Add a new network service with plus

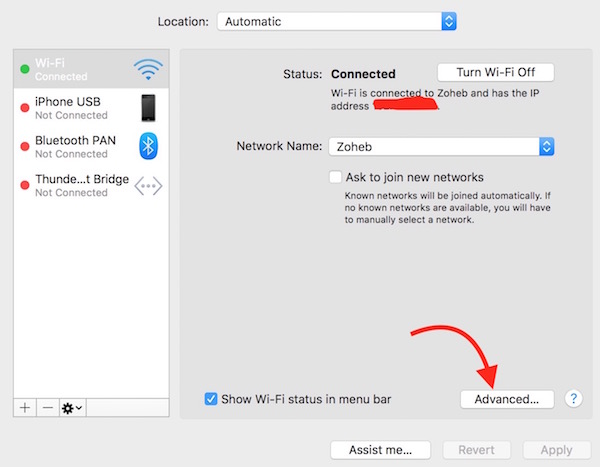point(25,408)
